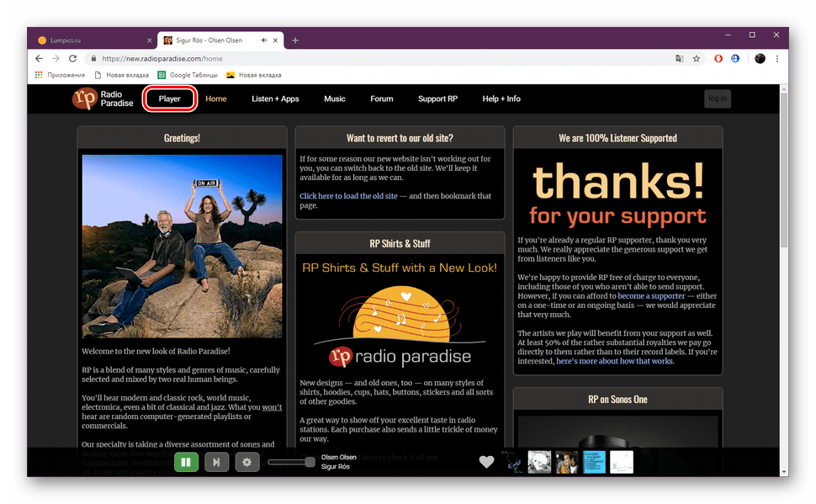The width and height of the screenshot is (816, 504).
Task: Expand the Music menu
Action: [x=335, y=98]
